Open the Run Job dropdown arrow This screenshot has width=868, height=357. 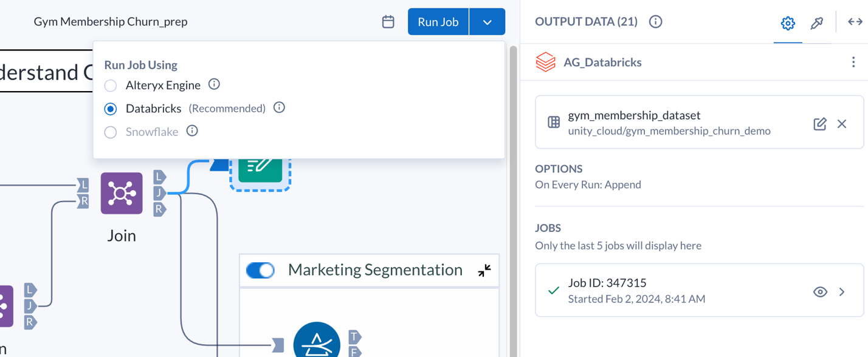click(x=486, y=21)
